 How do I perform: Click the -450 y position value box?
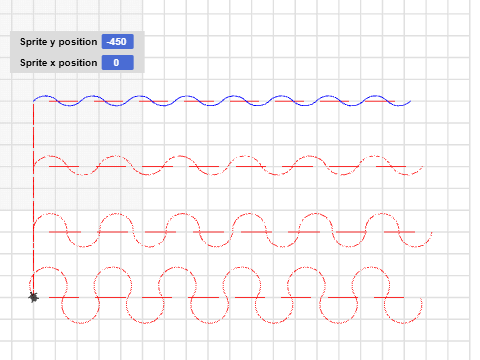(118, 42)
